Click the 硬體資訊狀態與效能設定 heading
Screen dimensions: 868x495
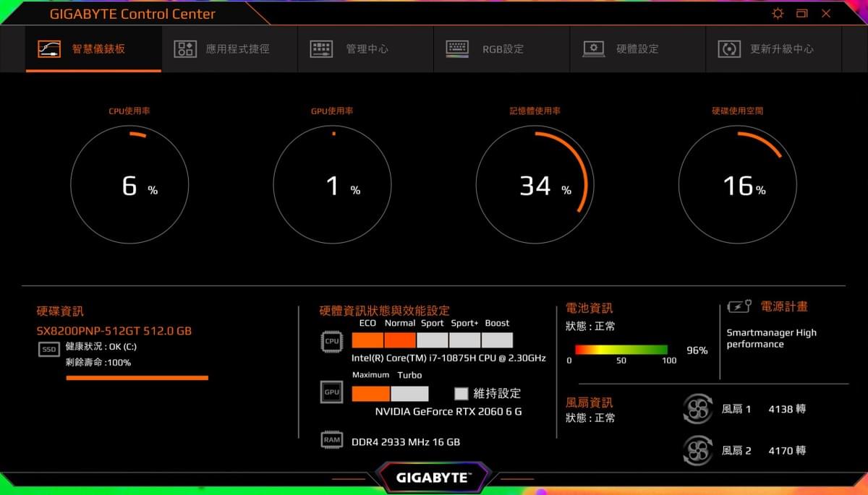click(385, 311)
